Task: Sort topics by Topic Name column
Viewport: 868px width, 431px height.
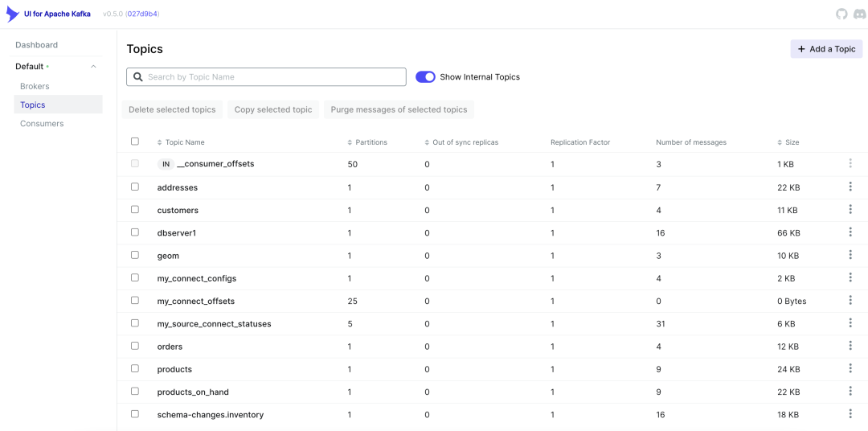Action: pos(184,142)
